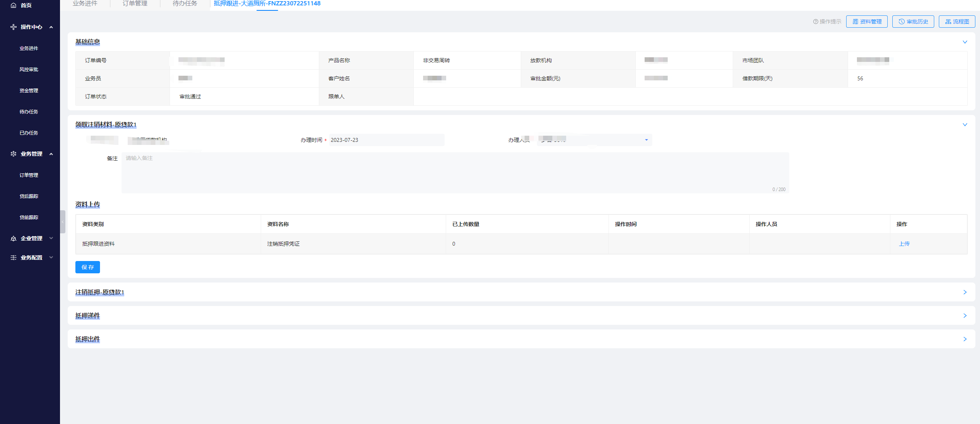Open the 办理人员 dropdown
The image size is (980, 424).
pos(595,140)
